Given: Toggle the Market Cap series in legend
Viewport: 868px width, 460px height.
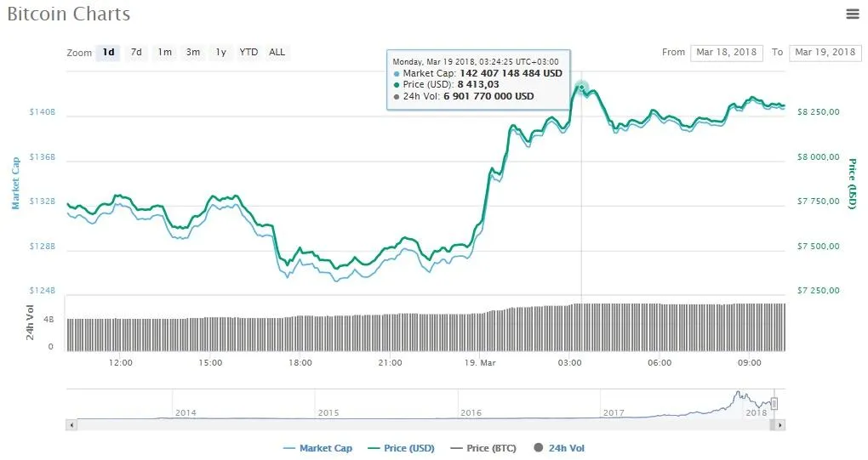Looking at the screenshot, I should click(317, 448).
